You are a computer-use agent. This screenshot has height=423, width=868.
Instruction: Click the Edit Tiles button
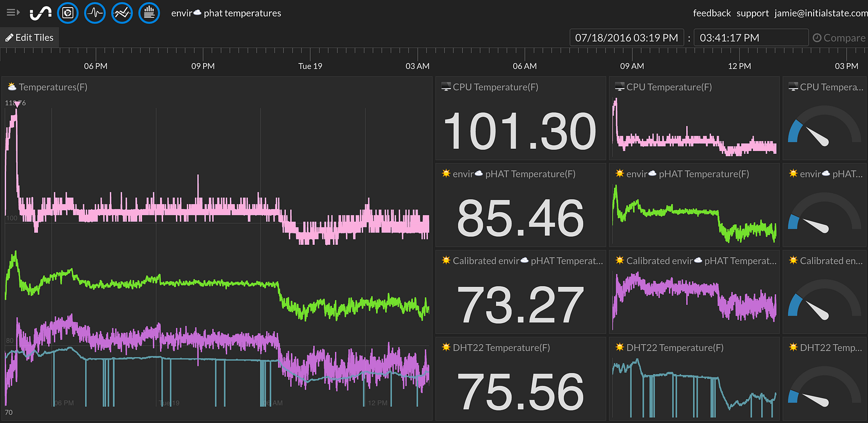coord(29,37)
